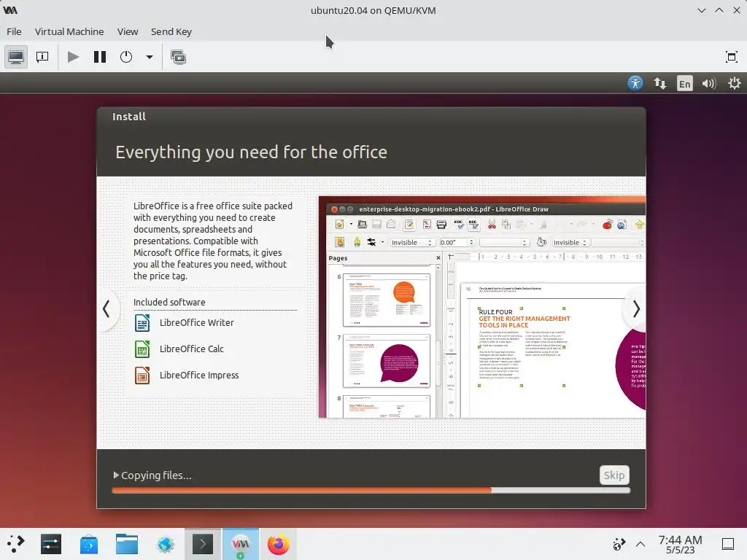Click the show desktop button

[x=728, y=544]
